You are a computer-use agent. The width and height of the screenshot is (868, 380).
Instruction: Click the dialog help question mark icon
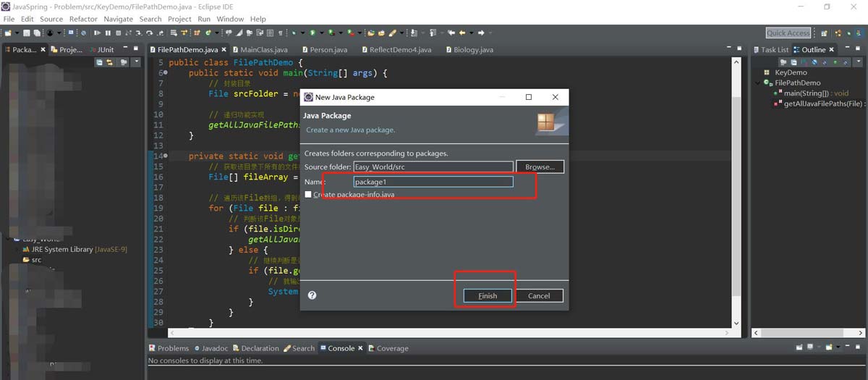point(312,295)
